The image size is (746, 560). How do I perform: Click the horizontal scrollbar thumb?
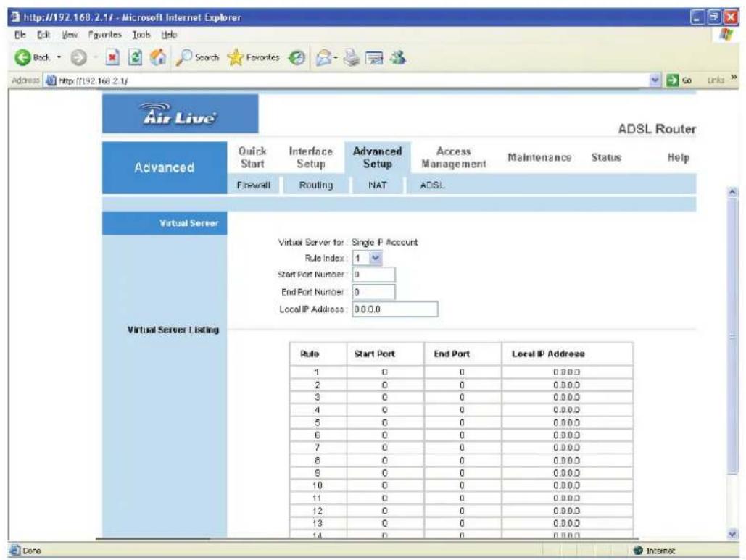click(152, 539)
